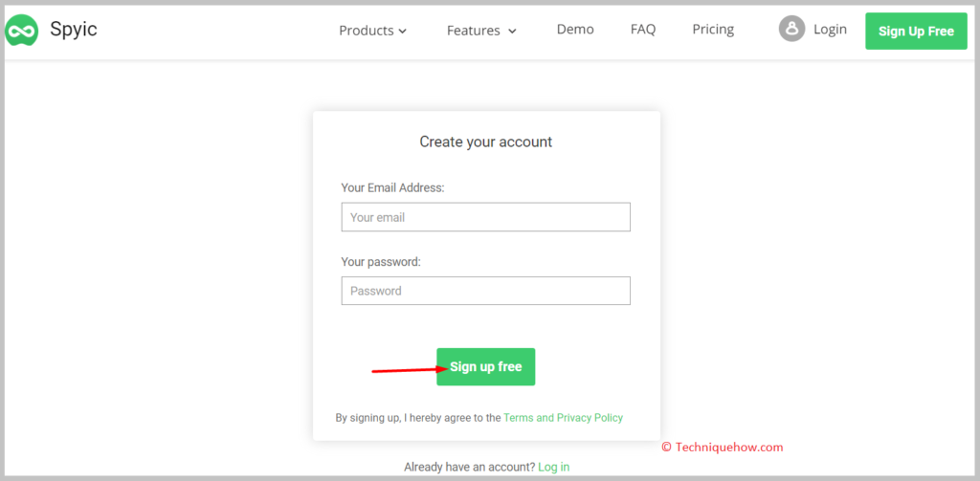Screen dimensions: 980x481
Task: Click the Spyic brand name text
Action: tap(74, 30)
